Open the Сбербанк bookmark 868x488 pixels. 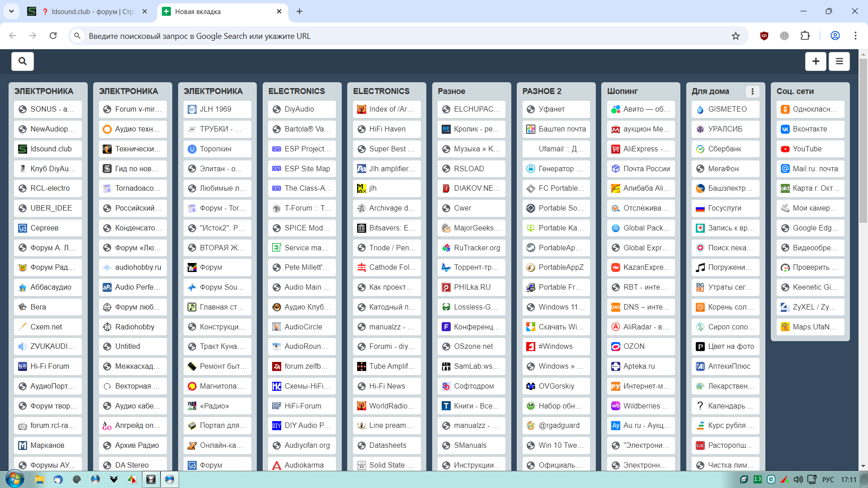pos(726,149)
